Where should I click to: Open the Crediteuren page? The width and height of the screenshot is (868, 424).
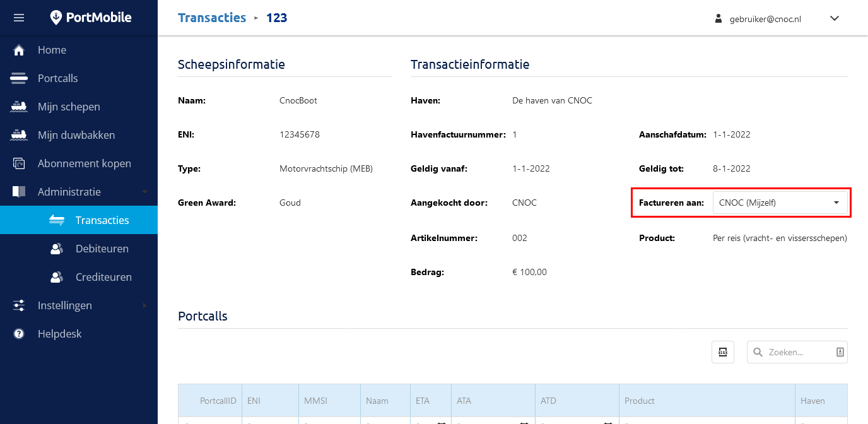pyautogui.click(x=103, y=277)
